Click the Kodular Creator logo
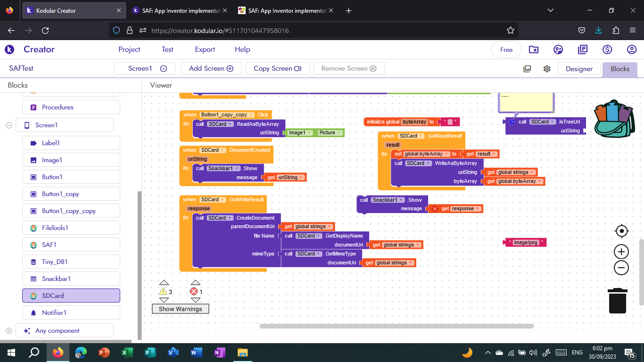Viewport: 644px width, 362px height. tap(9, 49)
